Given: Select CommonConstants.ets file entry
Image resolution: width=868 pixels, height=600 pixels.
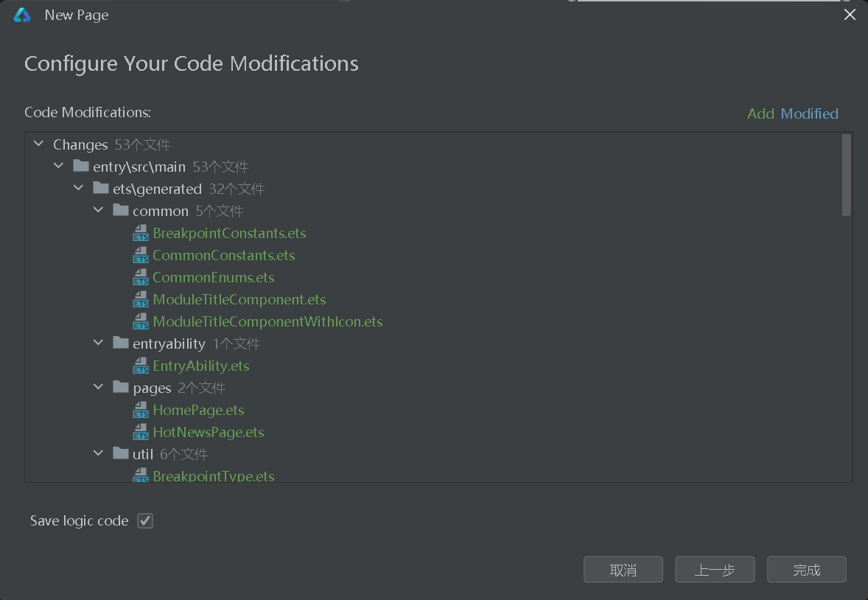Looking at the screenshot, I should [224, 256].
